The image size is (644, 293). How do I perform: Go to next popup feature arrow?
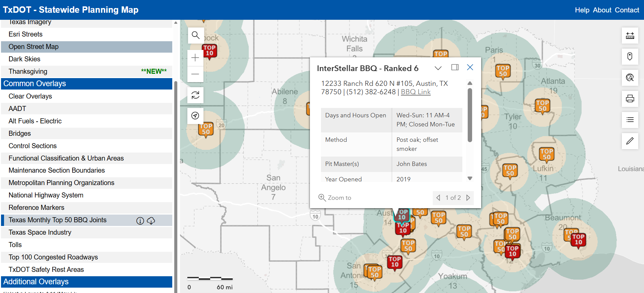[468, 198]
